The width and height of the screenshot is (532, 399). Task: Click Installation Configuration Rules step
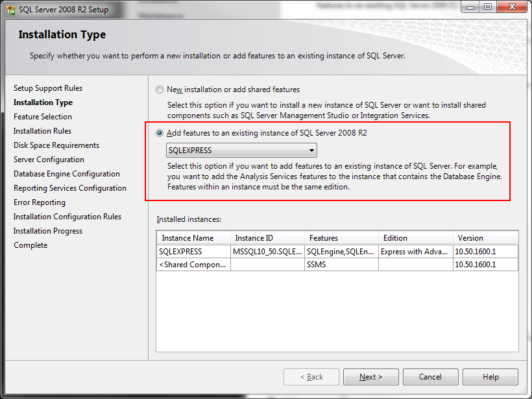67,217
